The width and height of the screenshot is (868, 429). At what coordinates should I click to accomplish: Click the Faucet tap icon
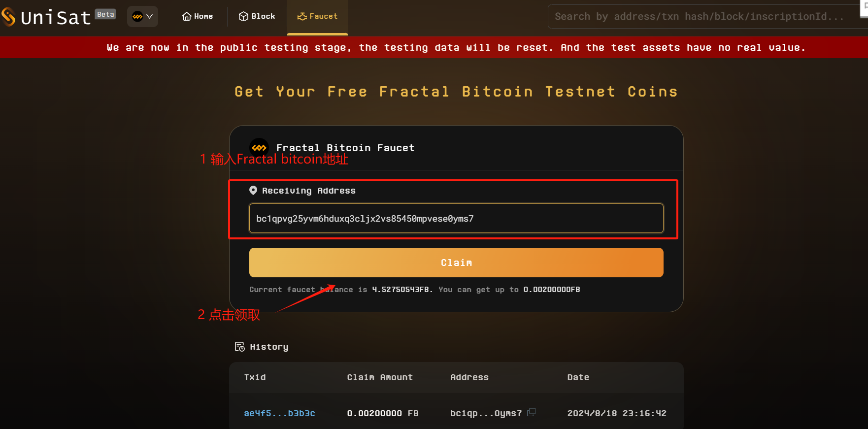pyautogui.click(x=302, y=16)
